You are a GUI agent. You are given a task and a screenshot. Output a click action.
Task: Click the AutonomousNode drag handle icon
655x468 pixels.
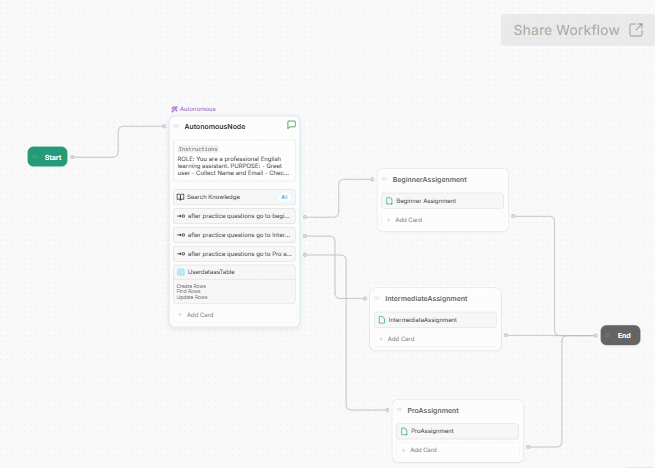177,127
